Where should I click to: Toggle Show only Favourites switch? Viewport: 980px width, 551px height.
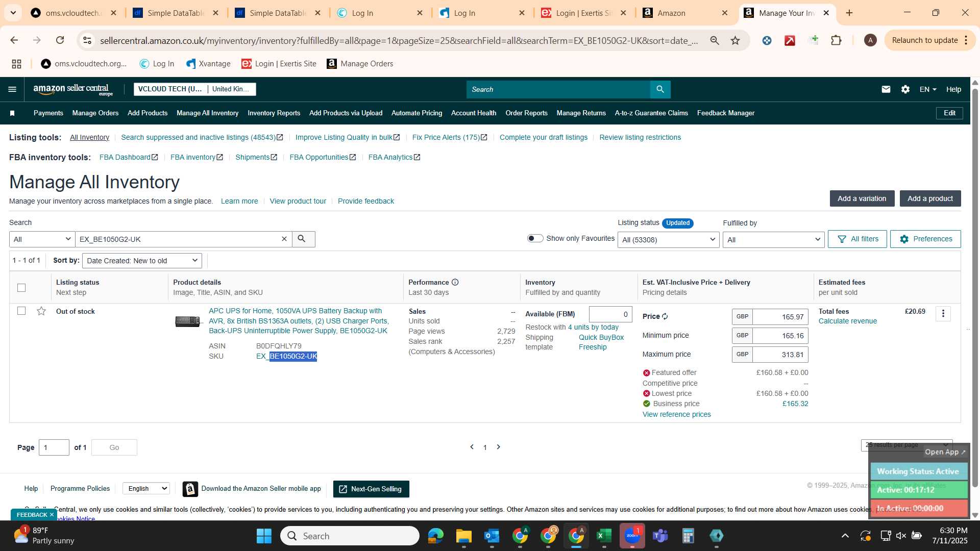[x=535, y=238]
